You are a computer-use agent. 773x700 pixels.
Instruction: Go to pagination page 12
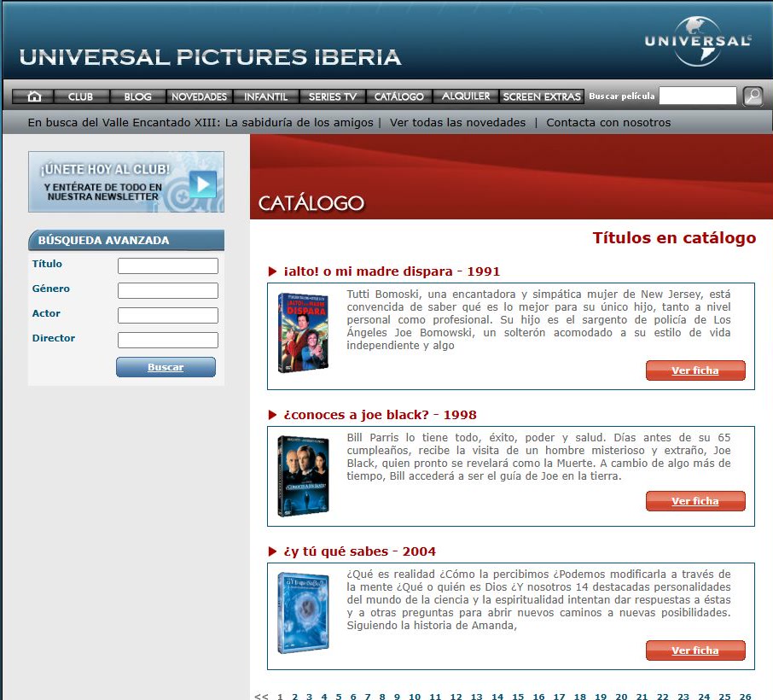(456, 697)
